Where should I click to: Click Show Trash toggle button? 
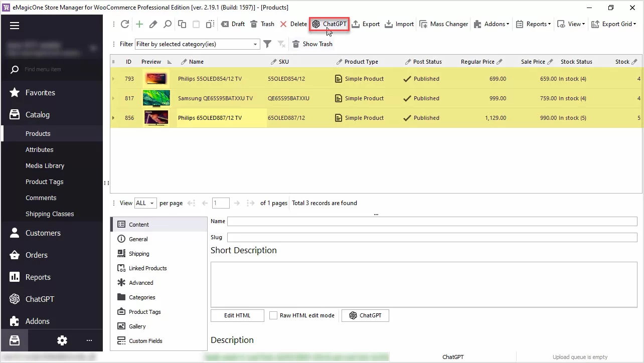tap(312, 44)
